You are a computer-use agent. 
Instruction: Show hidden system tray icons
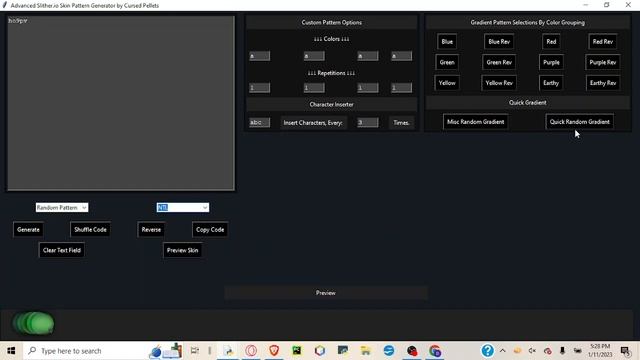pos(503,351)
